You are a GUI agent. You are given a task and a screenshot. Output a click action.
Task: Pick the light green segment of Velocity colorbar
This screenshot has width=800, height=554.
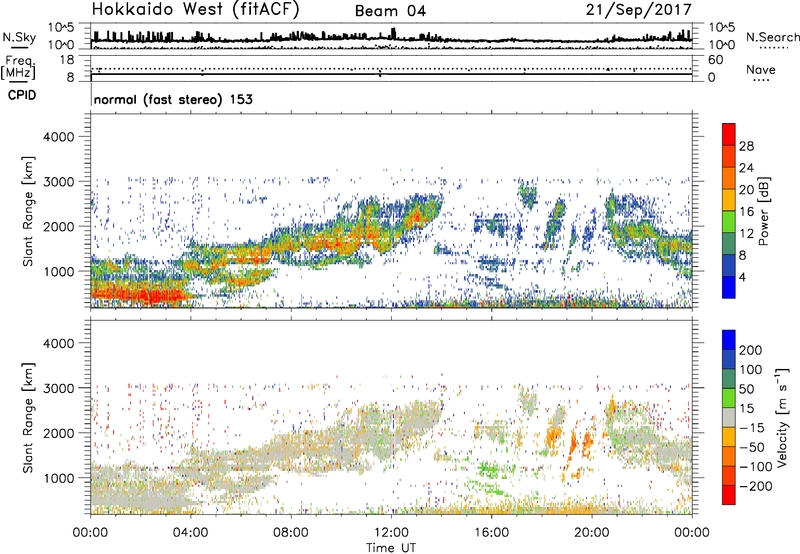(729, 398)
